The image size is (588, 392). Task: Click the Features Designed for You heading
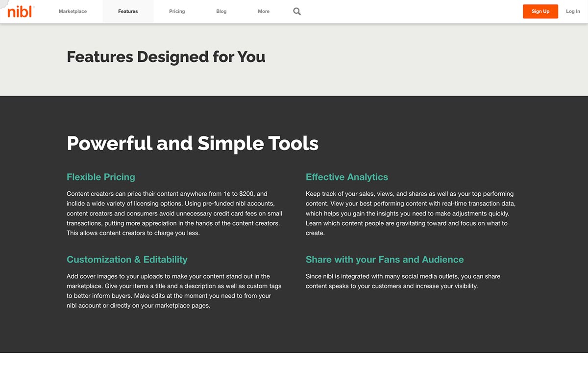point(166,57)
